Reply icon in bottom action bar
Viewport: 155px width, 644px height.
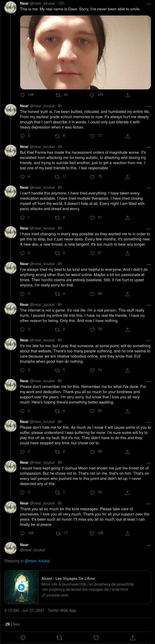tap(23, 638)
